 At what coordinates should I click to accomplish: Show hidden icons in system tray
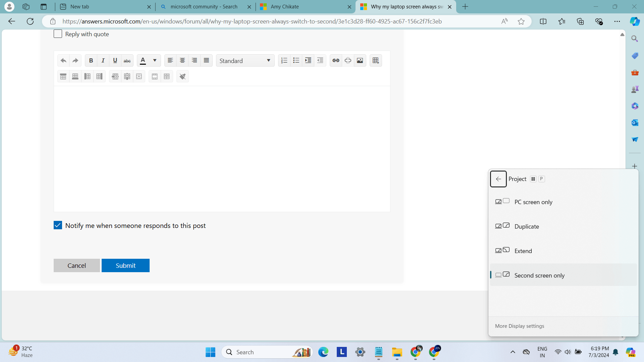(513, 352)
